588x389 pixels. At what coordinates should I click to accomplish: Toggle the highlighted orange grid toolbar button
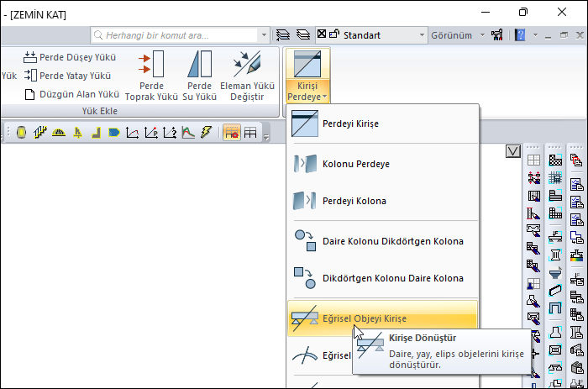[x=231, y=133]
